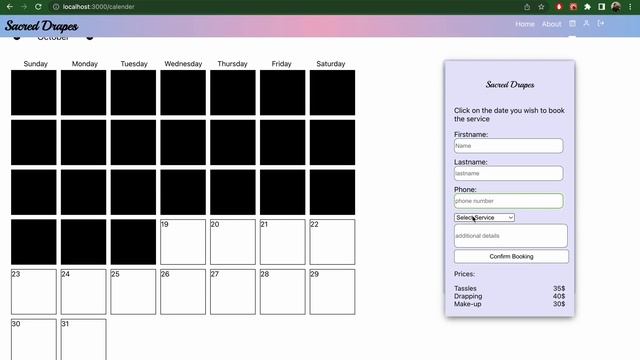This screenshot has height=360, width=640.
Task: Select October 28 on the calendar
Action: click(x=282, y=292)
